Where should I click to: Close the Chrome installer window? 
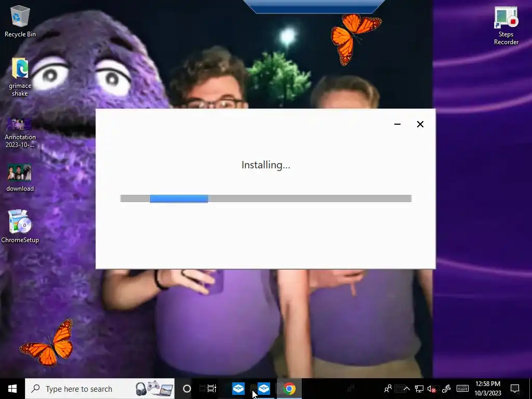420,124
